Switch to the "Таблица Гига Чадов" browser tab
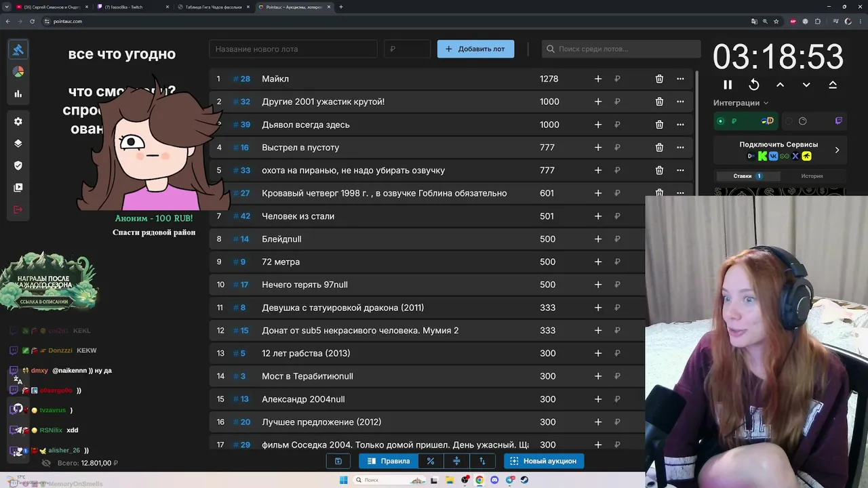Screen dimensions: 868x488 coord(214,7)
